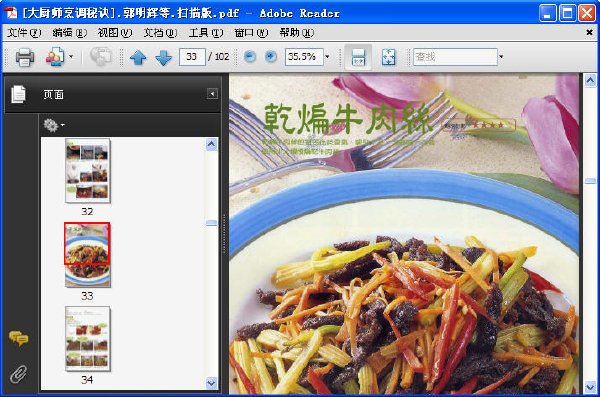
Task: Click the page label 34 text
Action: coord(87,380)
